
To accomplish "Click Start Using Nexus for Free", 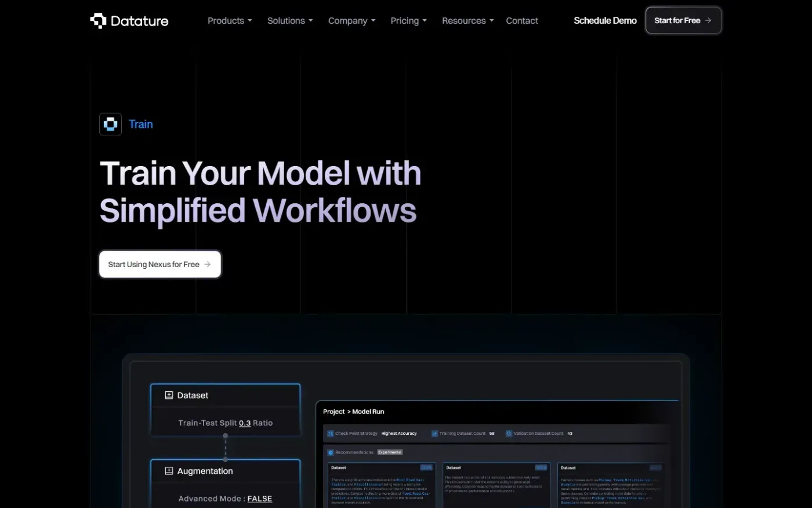I will click(160, 264).
